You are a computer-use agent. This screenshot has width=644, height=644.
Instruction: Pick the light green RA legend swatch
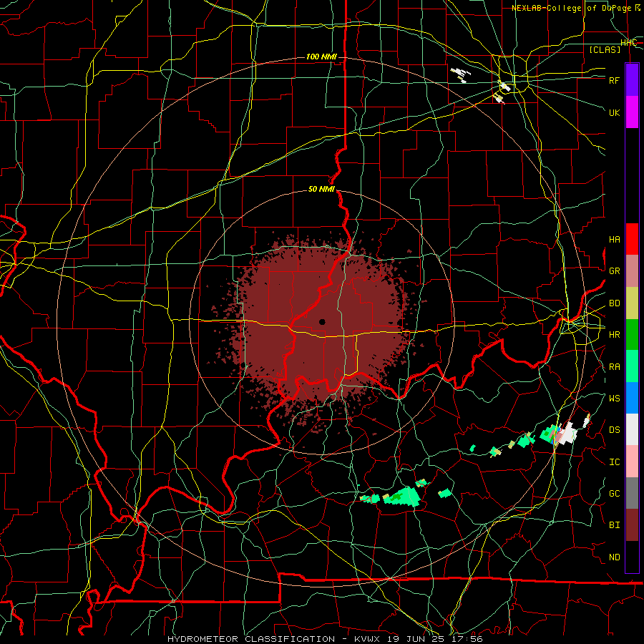click(632, 366)
